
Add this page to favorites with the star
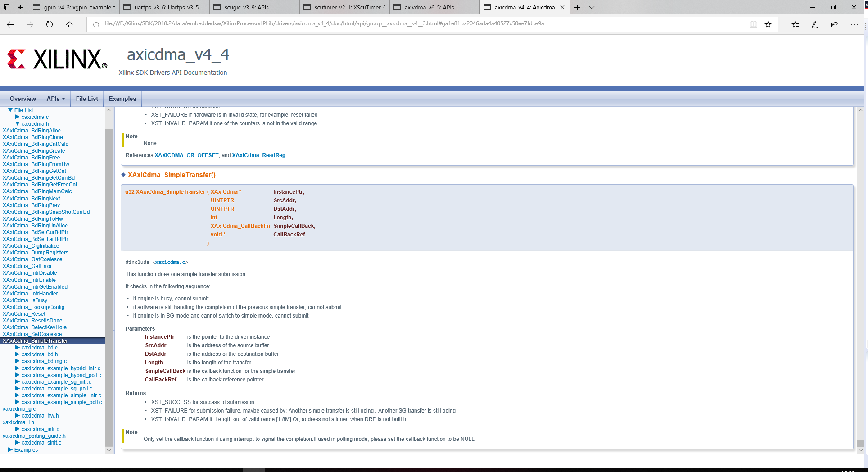[768, 24]
